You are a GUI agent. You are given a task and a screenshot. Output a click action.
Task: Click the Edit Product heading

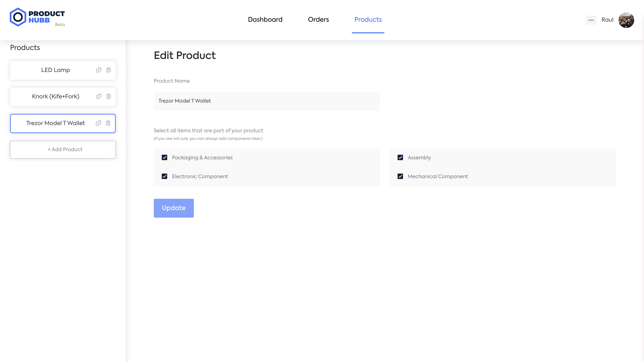[185, 55]
